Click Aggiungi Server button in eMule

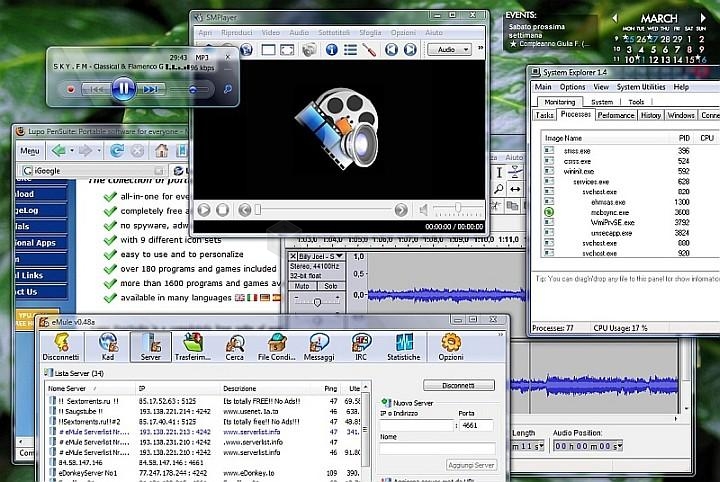471,465
